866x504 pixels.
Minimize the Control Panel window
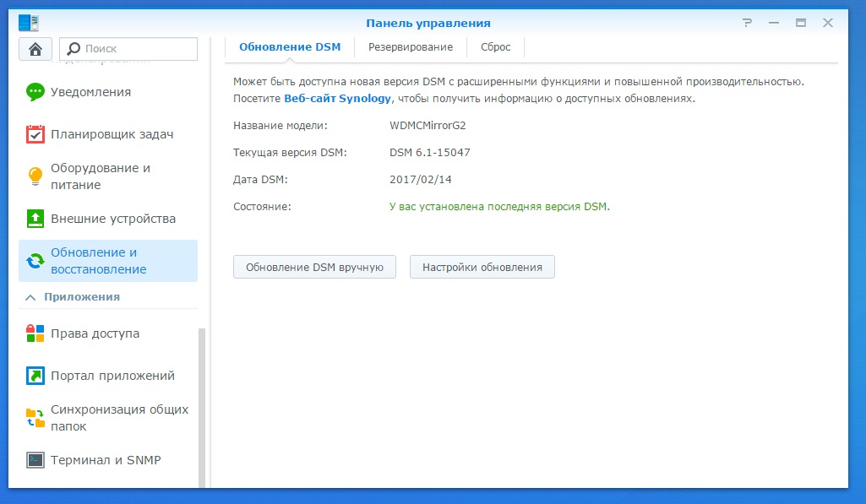point(774,23)
